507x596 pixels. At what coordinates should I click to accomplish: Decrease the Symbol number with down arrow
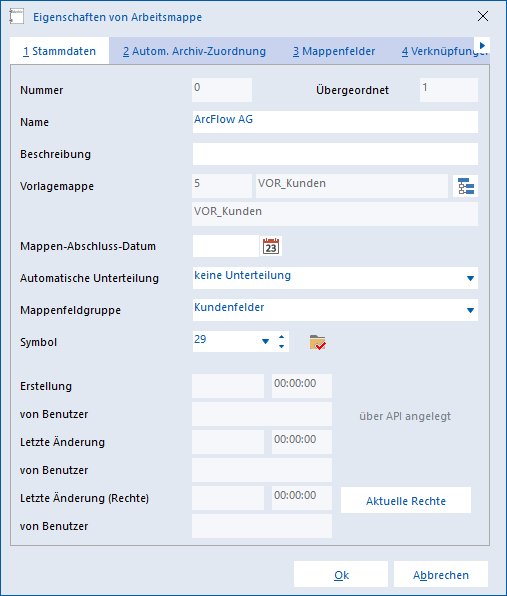[281, 346]
